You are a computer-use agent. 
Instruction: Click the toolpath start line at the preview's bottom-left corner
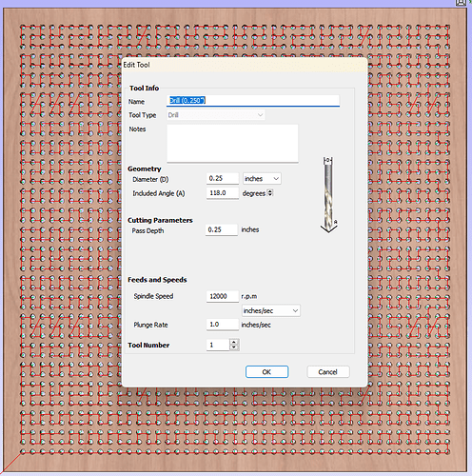(11, 462)
